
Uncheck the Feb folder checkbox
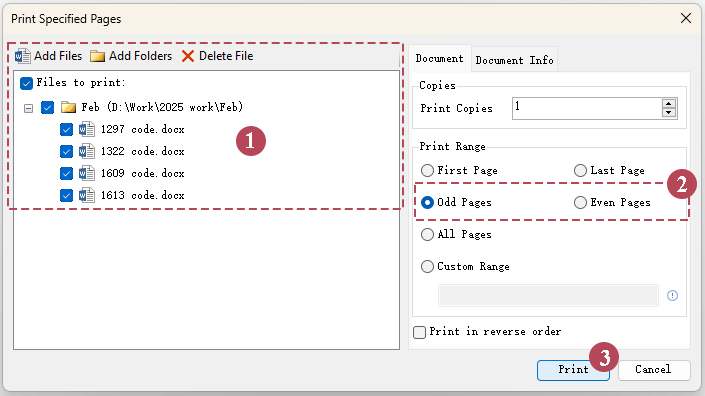[47, 107]
